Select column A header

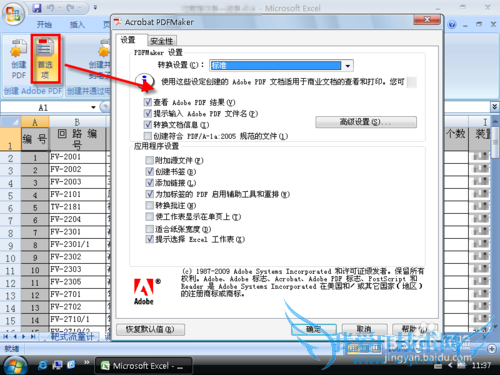click(x=35, y=122)
